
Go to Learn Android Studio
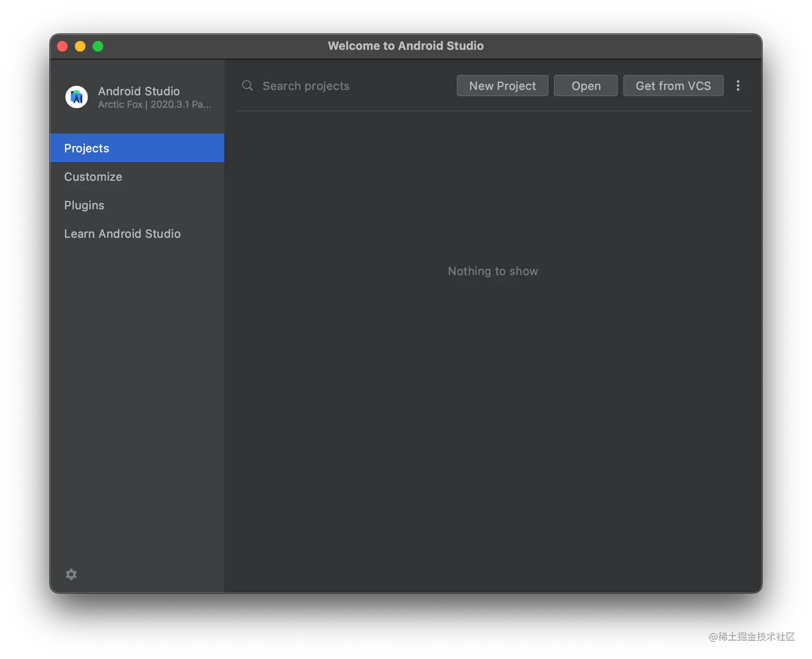tap(122, 234)
